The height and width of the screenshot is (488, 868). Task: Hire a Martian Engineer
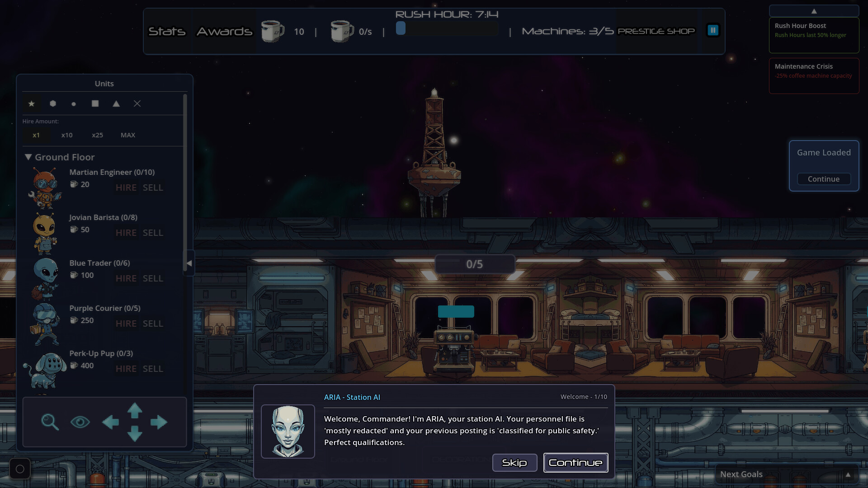[x=126, y=188]
